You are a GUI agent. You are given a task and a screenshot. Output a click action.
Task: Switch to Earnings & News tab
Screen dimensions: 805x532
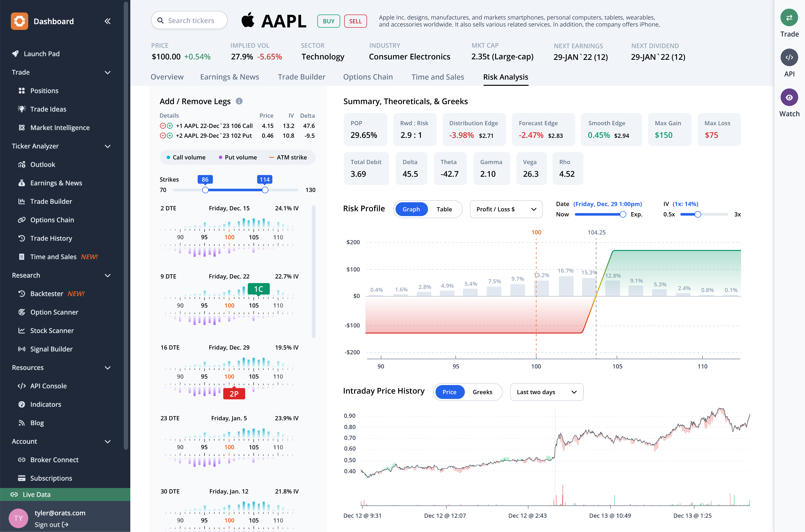coord(229,77)
